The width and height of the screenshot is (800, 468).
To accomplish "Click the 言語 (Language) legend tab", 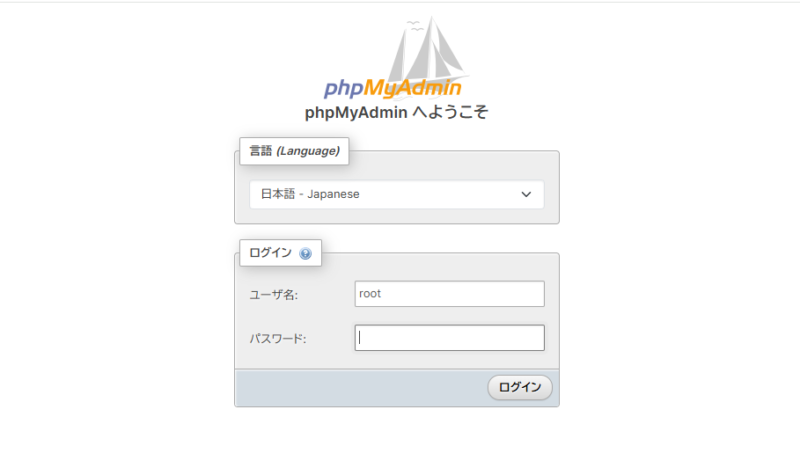I will 294,151.
